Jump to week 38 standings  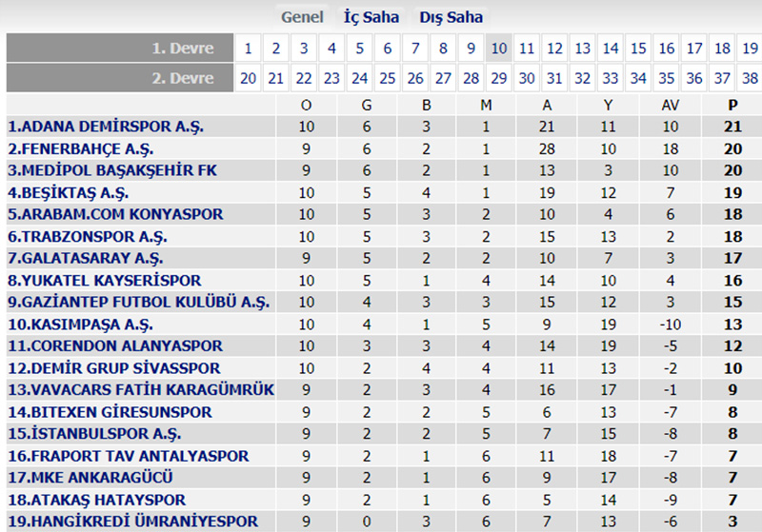pos(750,78)
